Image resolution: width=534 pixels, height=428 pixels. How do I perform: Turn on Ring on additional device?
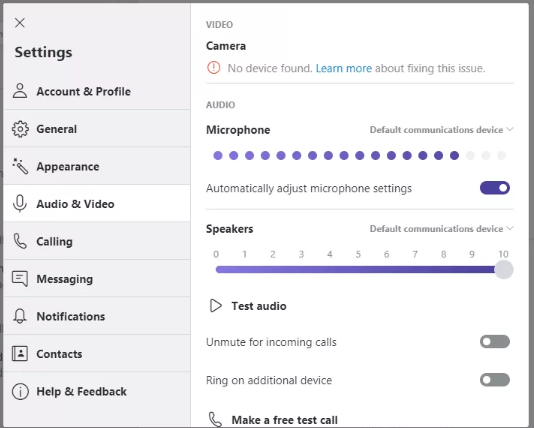point(494,380)
